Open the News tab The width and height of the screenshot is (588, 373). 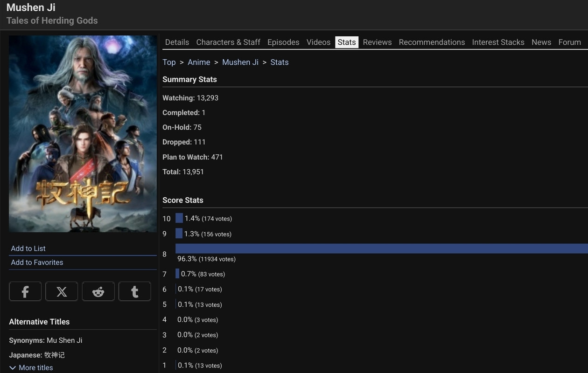pos(541,42)
